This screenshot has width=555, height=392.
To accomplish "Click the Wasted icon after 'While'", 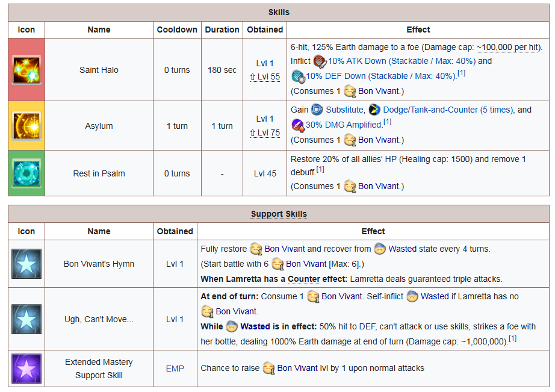I will (232, 327).
